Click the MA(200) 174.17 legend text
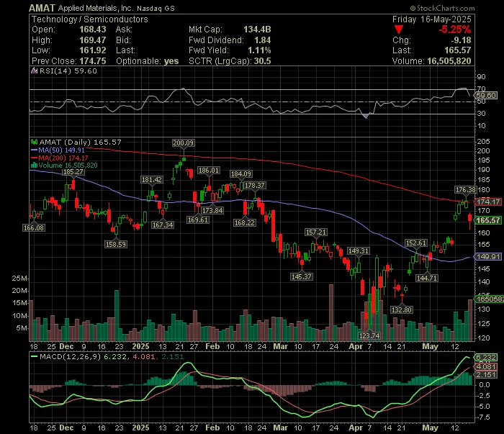Viewport: 504px width, 434px height. 63,158
